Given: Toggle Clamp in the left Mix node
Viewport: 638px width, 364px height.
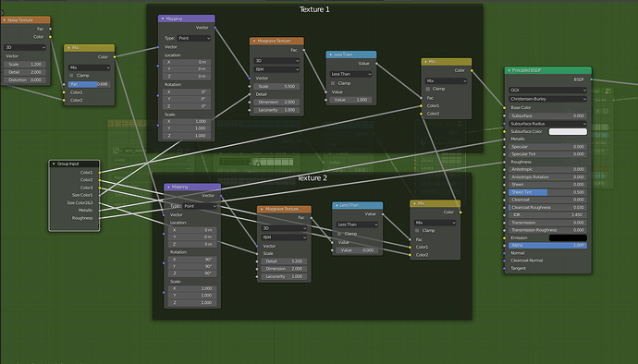Looking at the screenshot, I should click(71, 76).
